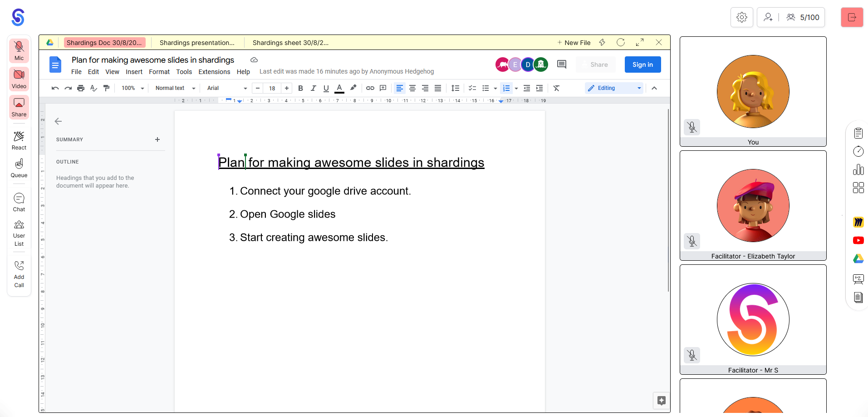Click New File button

[x=574, y=43]
